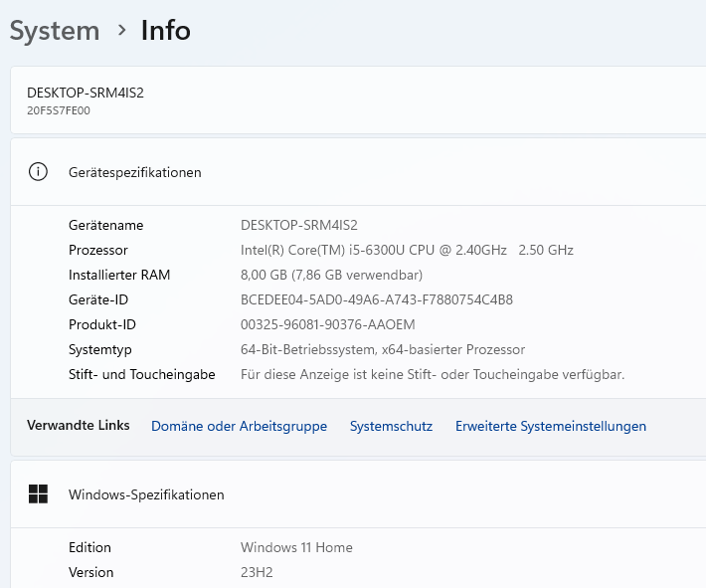
Task: Select the DESKTOP-SRM4IS2 title at top
Action: pyautogui.click(x=86, y=93)
